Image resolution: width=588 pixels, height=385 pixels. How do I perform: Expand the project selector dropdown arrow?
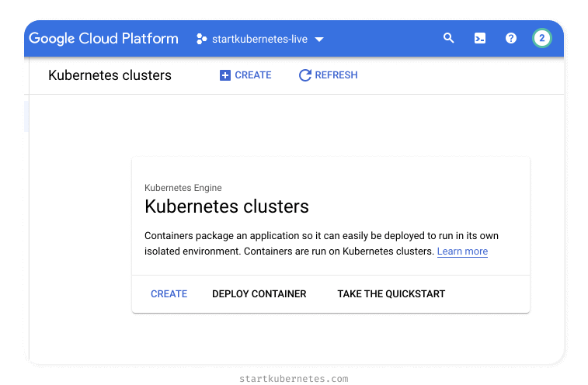click(319, 39)
